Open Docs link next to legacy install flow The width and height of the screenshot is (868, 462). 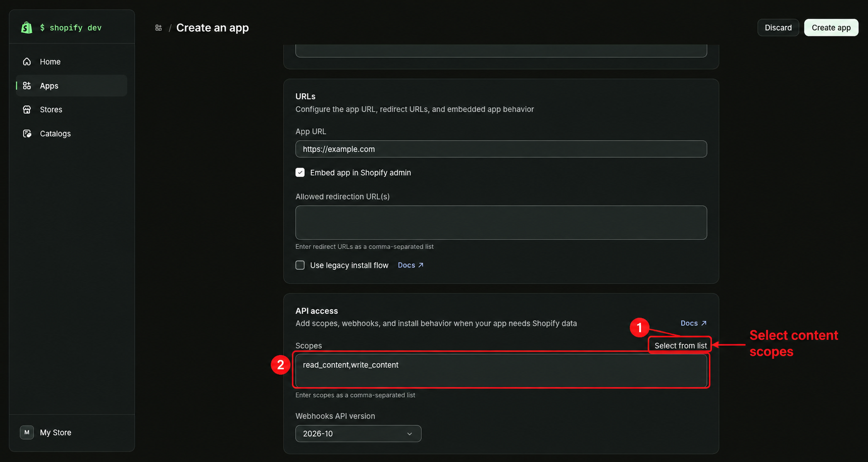click(411, 265)
